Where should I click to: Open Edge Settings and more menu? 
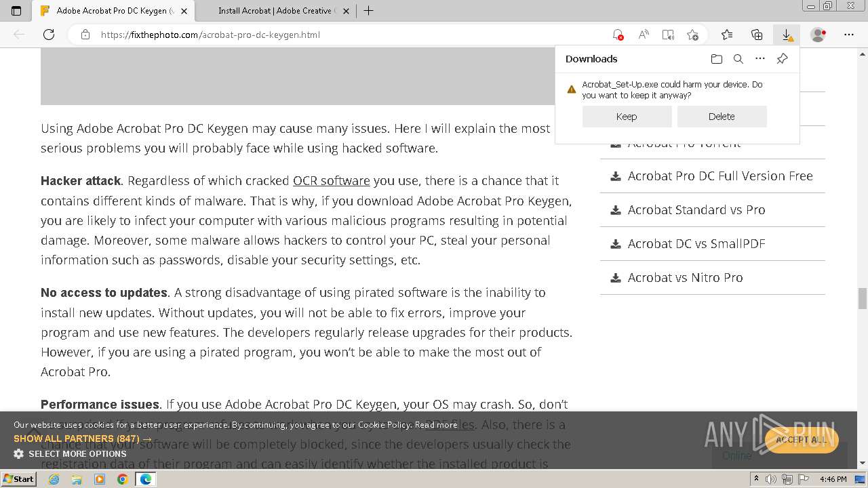tap(849, 35)
